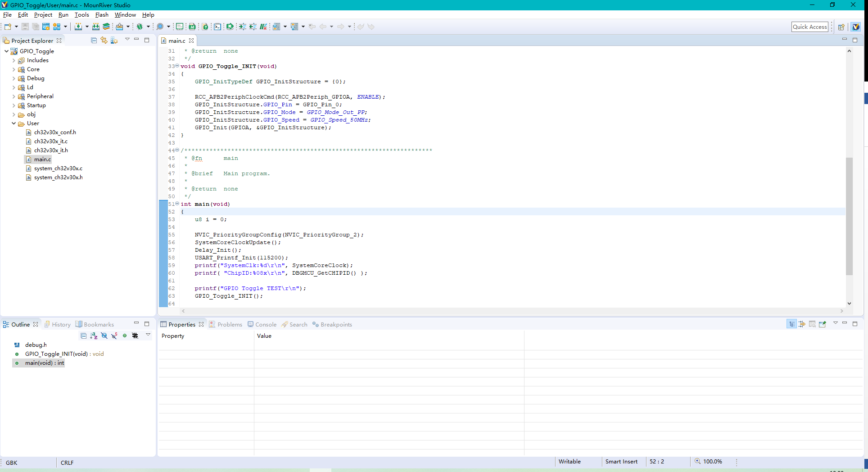
Task: Toggle Link with Editor in Project Explorer
Action: 104,41
